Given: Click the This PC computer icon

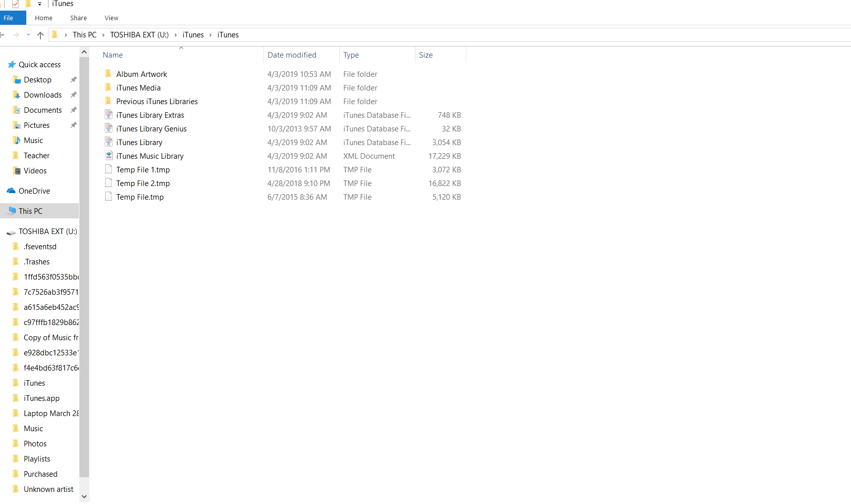Looking at the screenshot, I should click(12, 211).
